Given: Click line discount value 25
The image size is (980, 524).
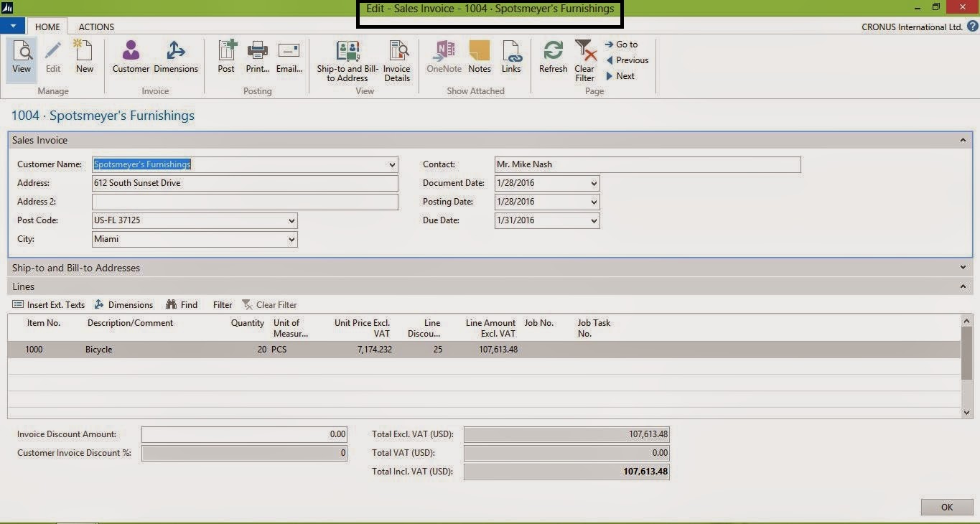Looking at the screenshot, I should (x=438, y=350).
